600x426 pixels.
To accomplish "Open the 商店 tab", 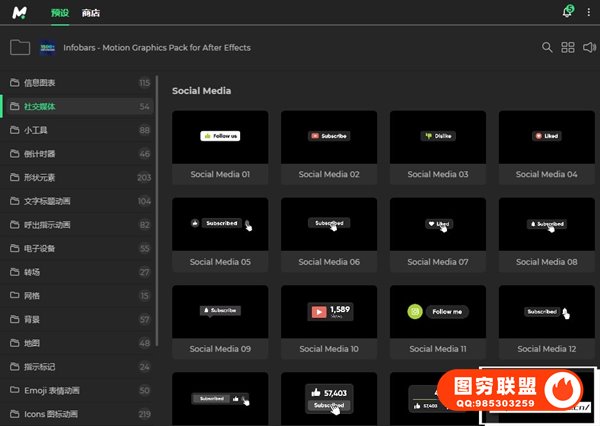I will [x=91, y=13].
